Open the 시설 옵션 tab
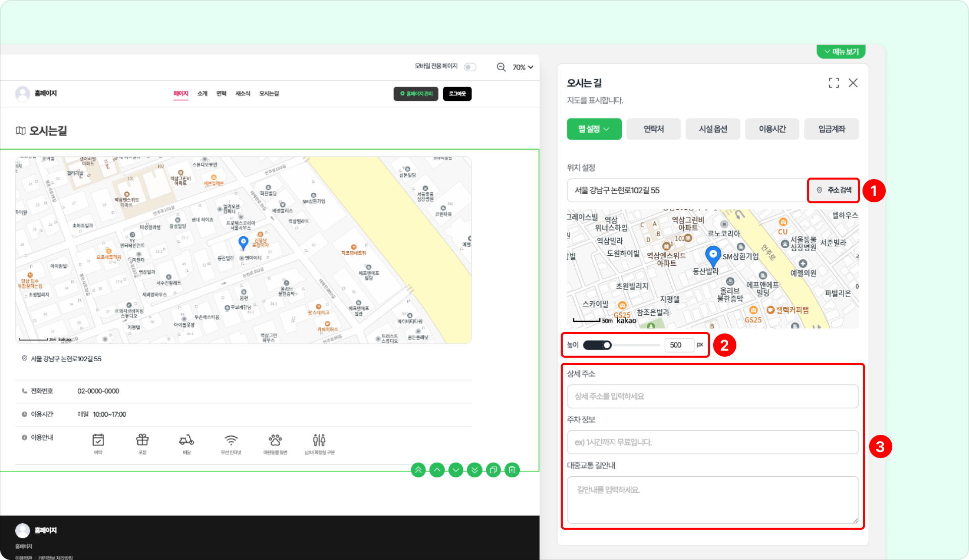This screenshot has width=969, height=560. tap(713, 129)
